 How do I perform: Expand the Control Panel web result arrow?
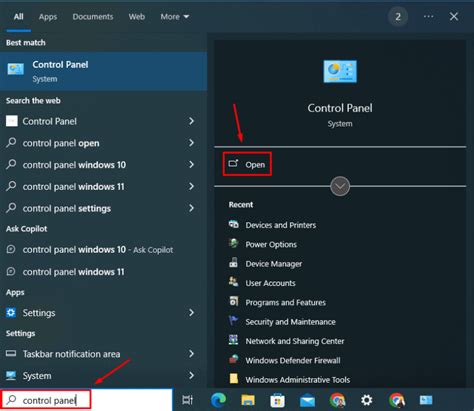pos(191,121)
